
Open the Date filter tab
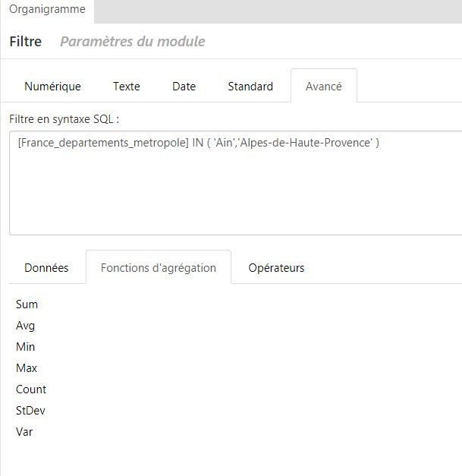click(184, 87)
